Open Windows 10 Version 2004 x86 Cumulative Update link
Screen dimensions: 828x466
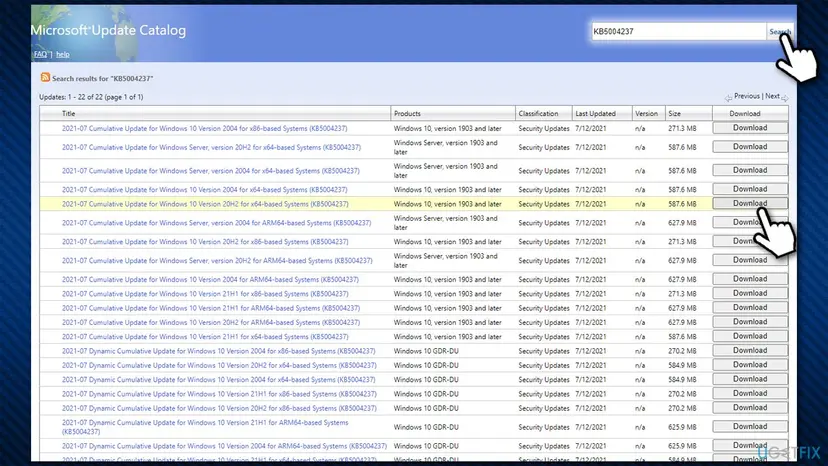tap(204, 128)
